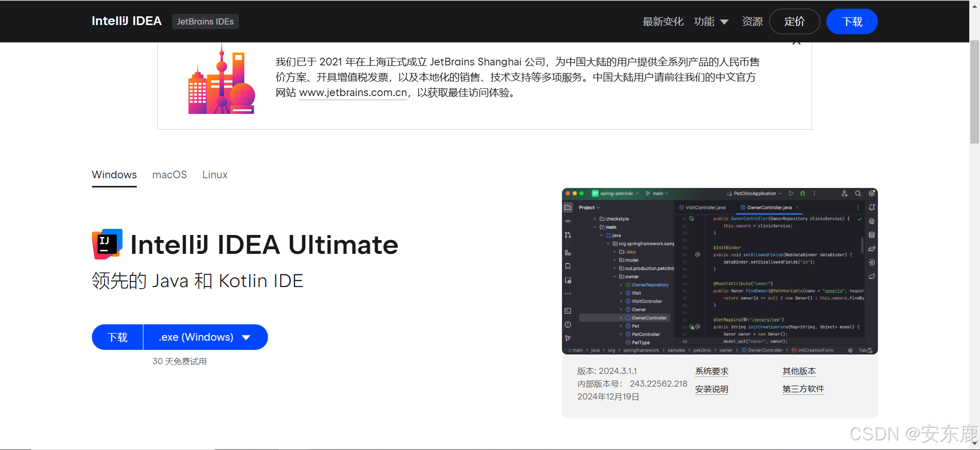This screenshot has height=450, width=980.
Task: Click the Run button in the IDE screenshot
Action: coord(791,194)
